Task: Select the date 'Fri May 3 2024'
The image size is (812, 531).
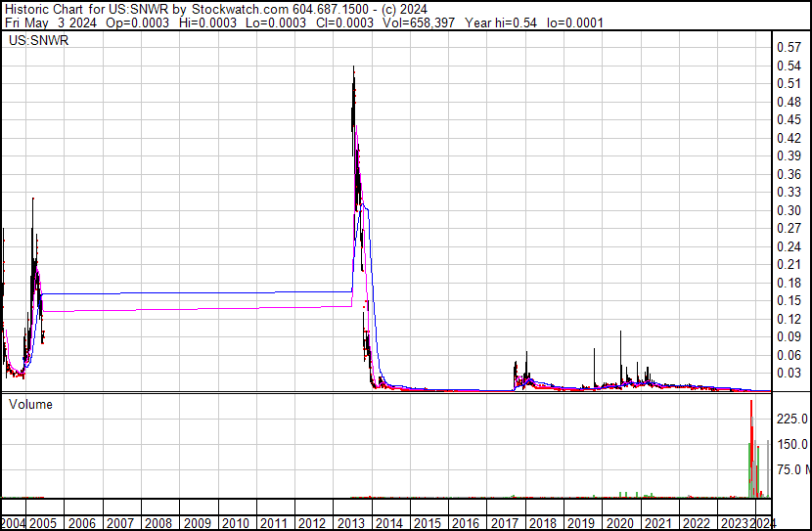Action: [x=50, y=22]
